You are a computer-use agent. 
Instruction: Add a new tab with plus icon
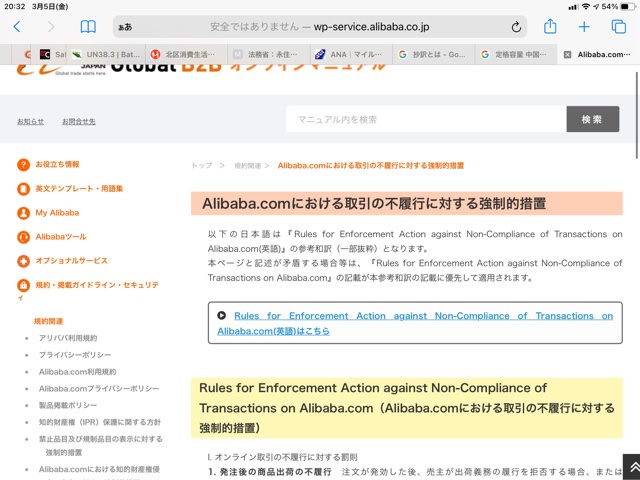coord(584,27)
